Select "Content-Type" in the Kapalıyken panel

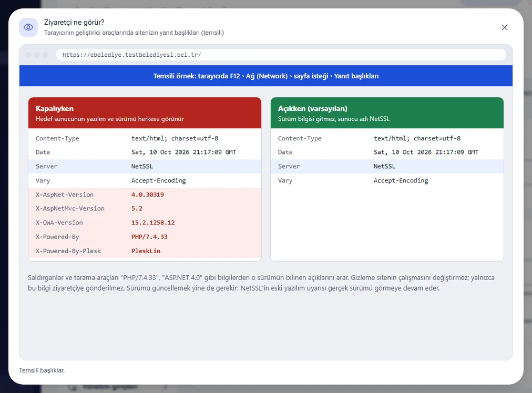pos(57,138)
